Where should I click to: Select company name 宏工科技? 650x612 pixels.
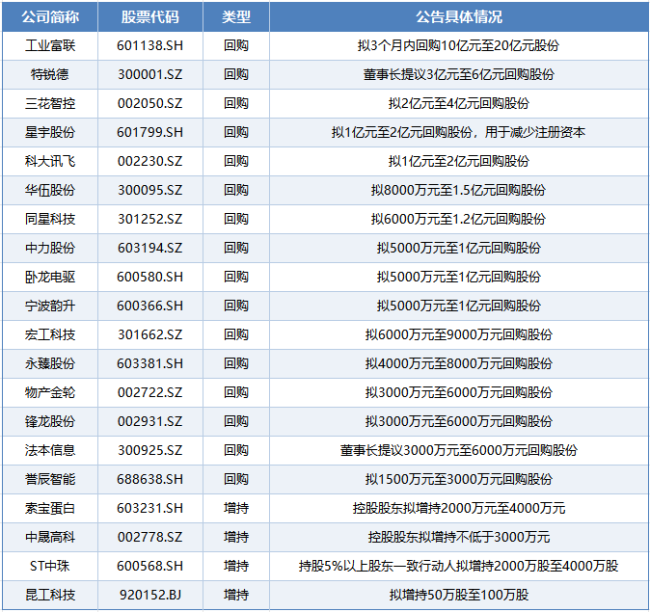50,335
